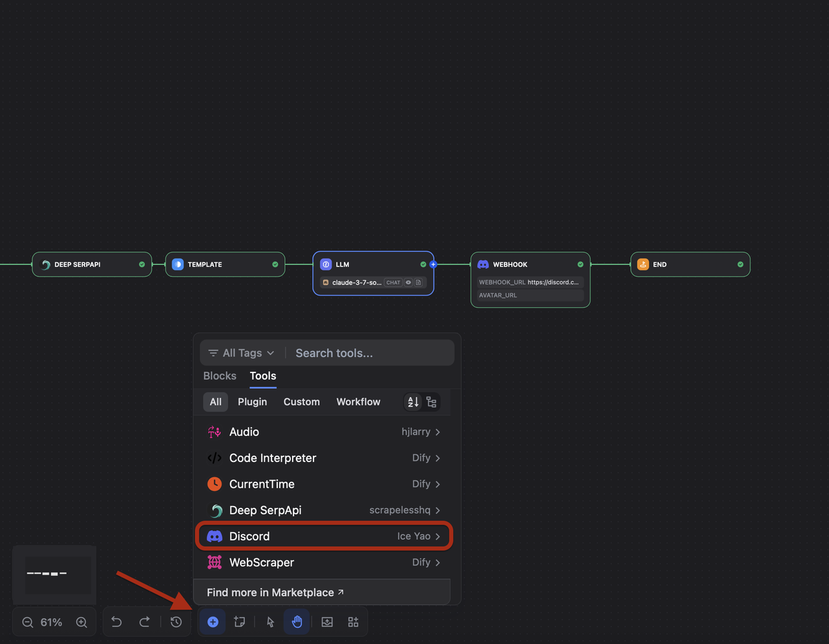
Task: Open the version history icon
Action: [176, 621]
